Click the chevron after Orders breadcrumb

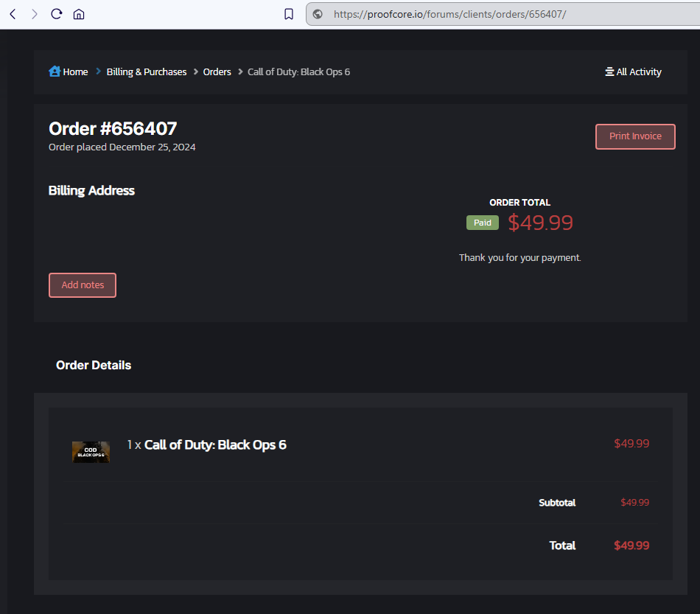pos(240,71)
